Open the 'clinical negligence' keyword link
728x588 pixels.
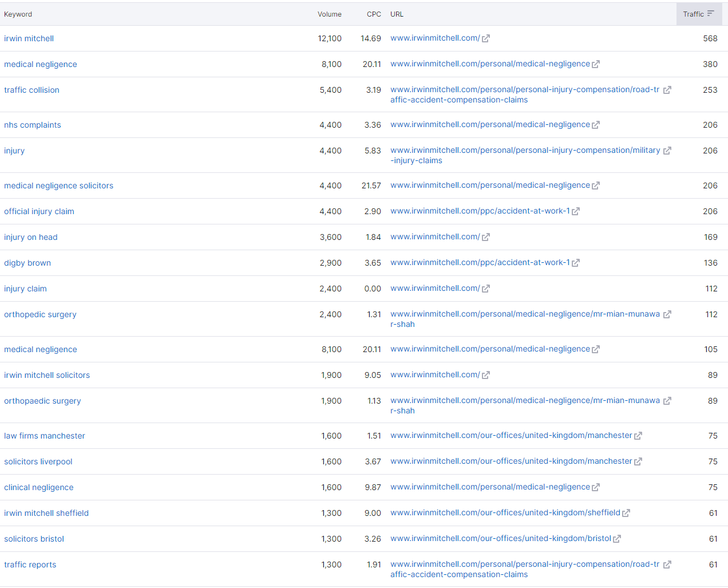click(x=39, y=487)
